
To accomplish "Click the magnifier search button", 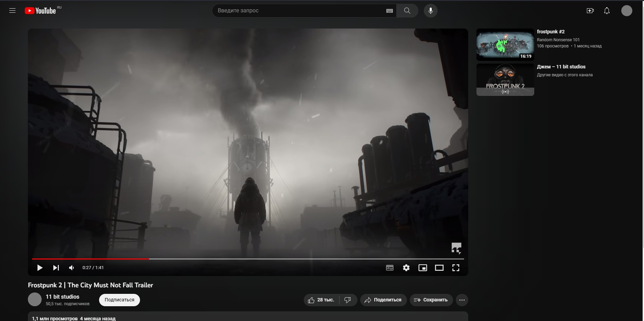I will pos(407,11).
